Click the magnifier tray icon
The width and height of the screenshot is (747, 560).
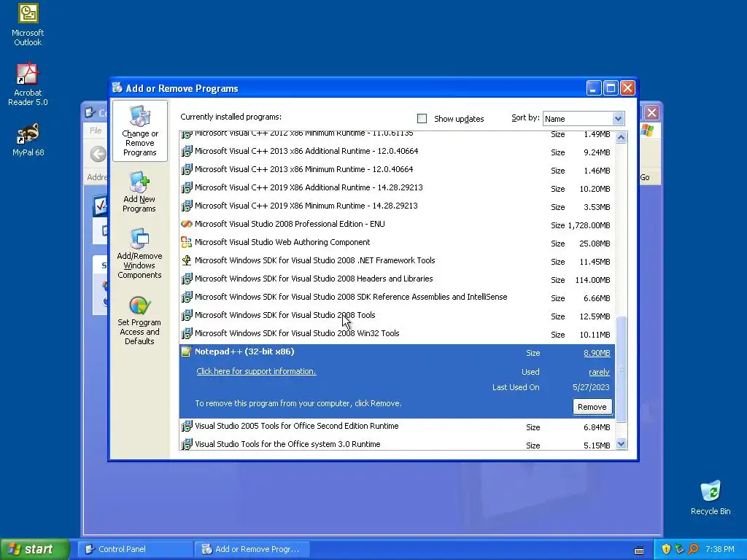(x=693, y=549)
